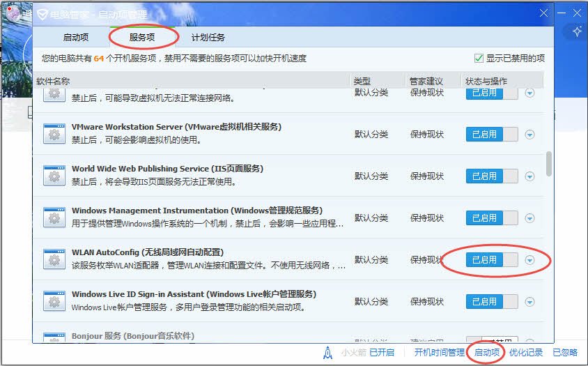Select World Wide Web Publishing Service title

pos(168,169)
